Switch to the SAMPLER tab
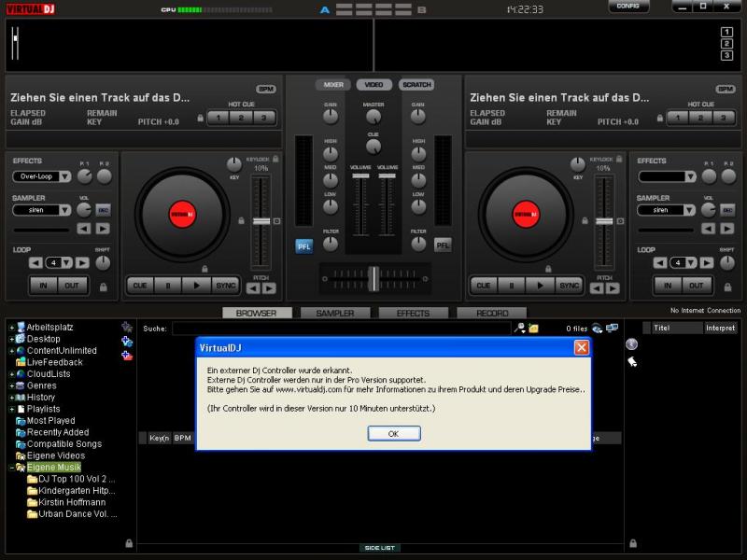Viewport: 747px width, 560px height. point(334,314)
